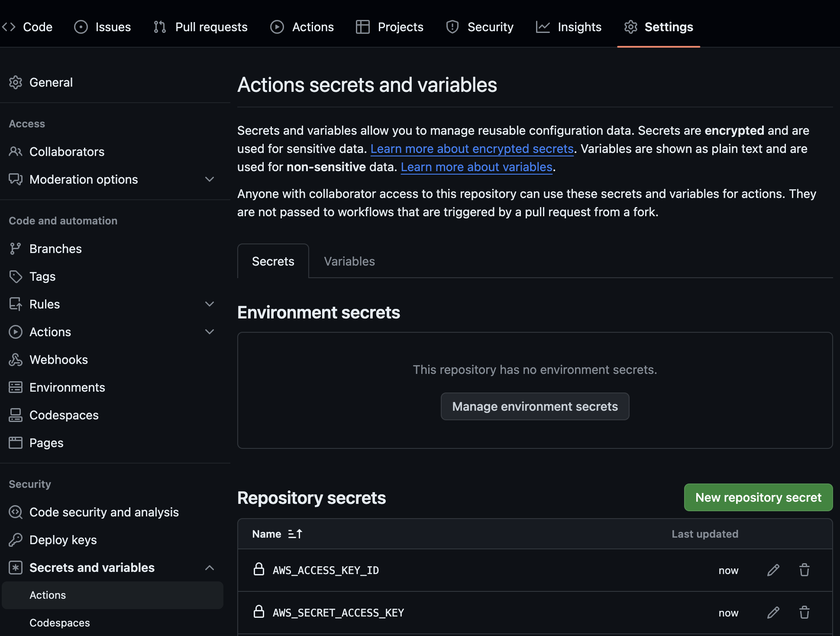The width and height of the screenshot is (840, 636).
Task: Click the Rules icon in sidebar
Action: pyautogui.click(x=16, y=304)
